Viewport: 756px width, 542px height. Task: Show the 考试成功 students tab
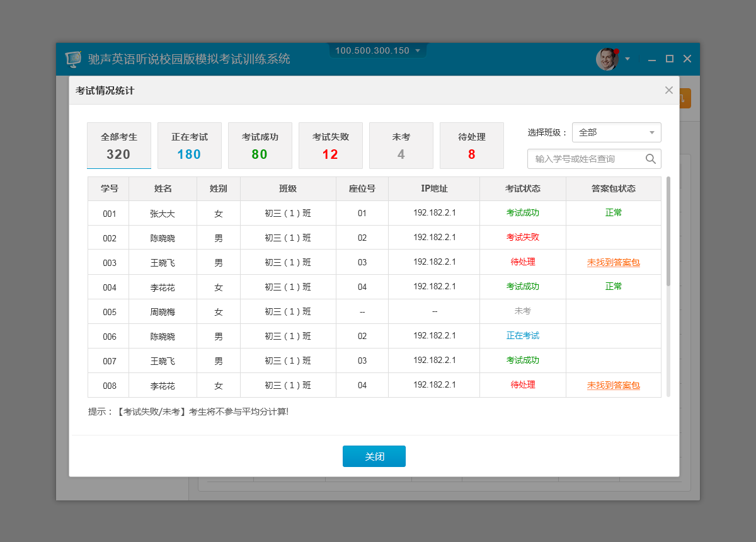pos(260,146)
